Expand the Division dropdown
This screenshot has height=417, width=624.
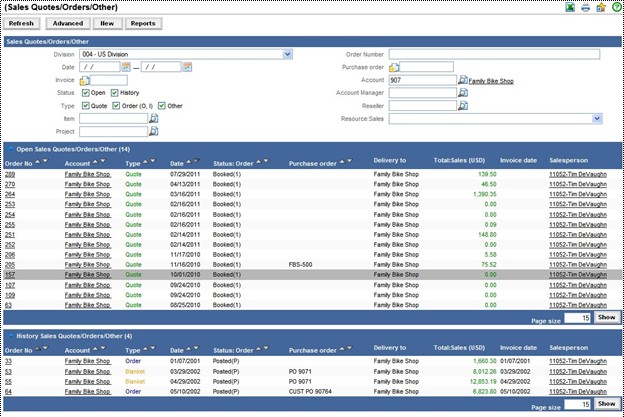[x=287, y=54]
